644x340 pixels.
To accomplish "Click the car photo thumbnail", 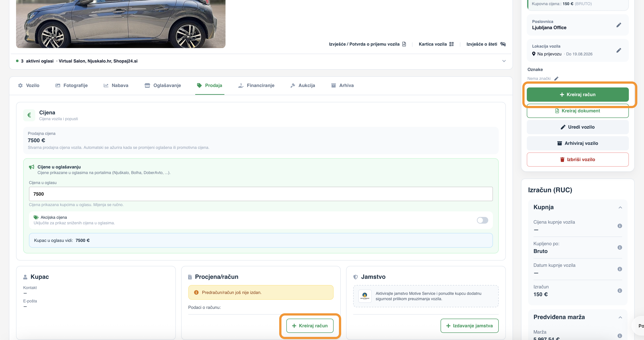I will [121, 24].
